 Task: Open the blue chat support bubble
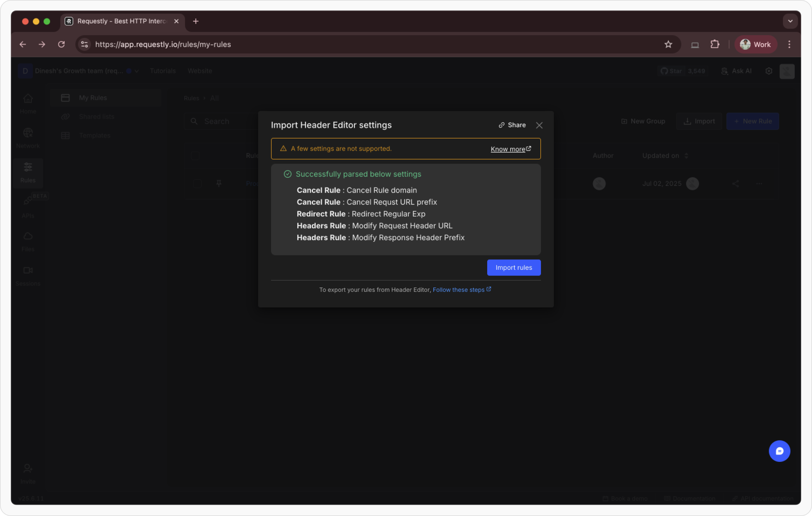tap(779, 451)
